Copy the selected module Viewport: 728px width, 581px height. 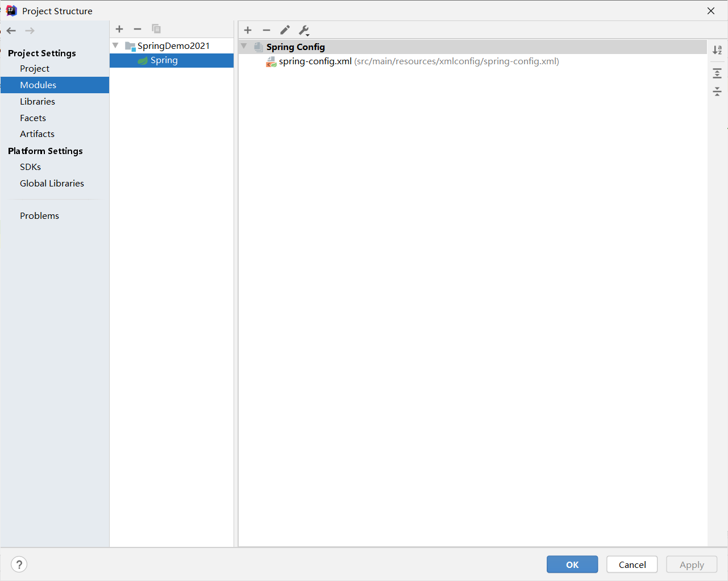click(156, 29)
